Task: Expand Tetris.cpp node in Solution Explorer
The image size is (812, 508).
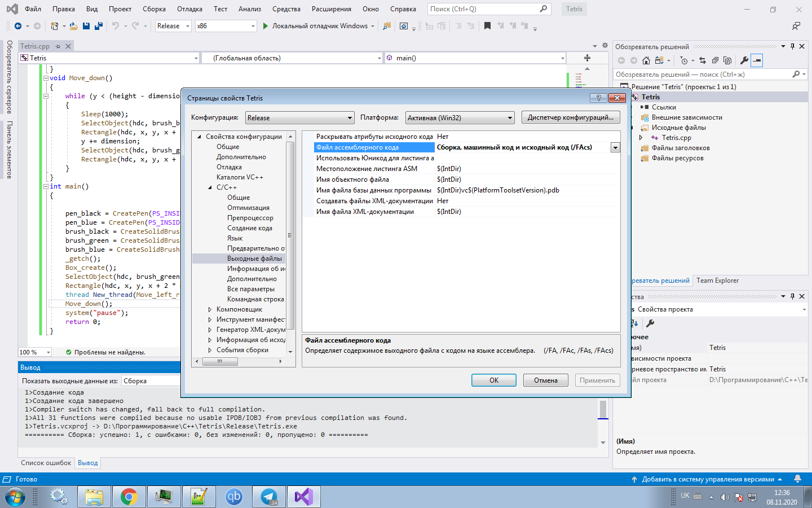Action: click(x=641, y=138)
